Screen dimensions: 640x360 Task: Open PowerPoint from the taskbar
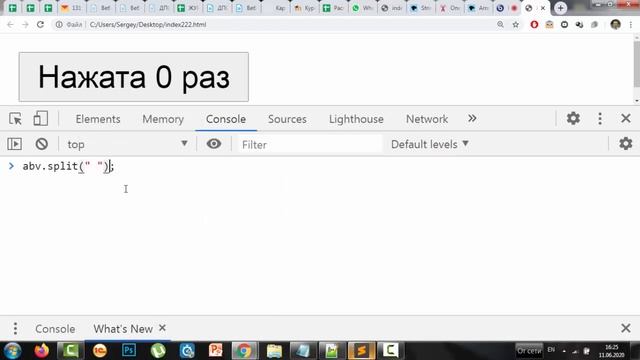coord(216,351)
